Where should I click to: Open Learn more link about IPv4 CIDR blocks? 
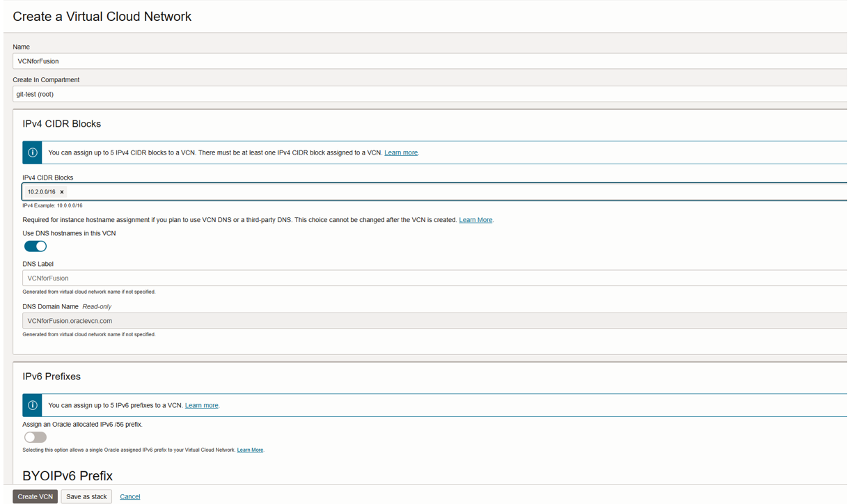point(401,152)
